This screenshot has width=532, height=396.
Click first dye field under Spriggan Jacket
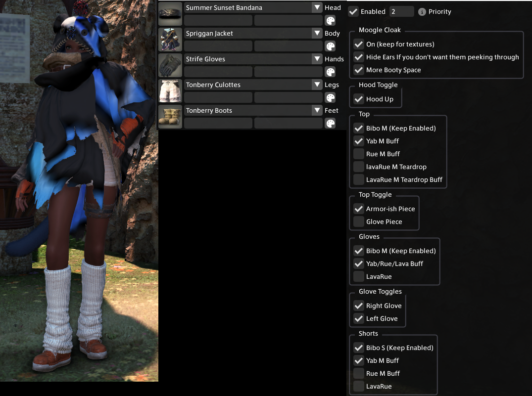click(x=218, y=46)
